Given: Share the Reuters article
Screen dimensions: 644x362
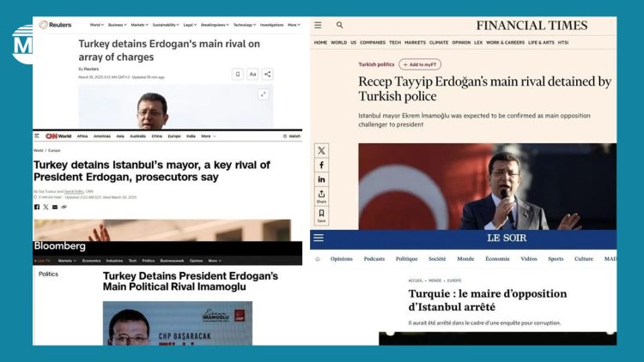Looking at the screenshot, I should pos(267,75).
